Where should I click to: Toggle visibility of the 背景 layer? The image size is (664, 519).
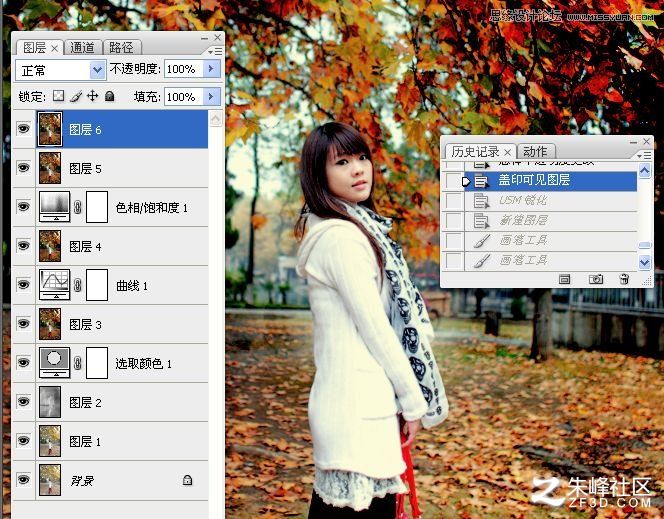tap(24, 480)
